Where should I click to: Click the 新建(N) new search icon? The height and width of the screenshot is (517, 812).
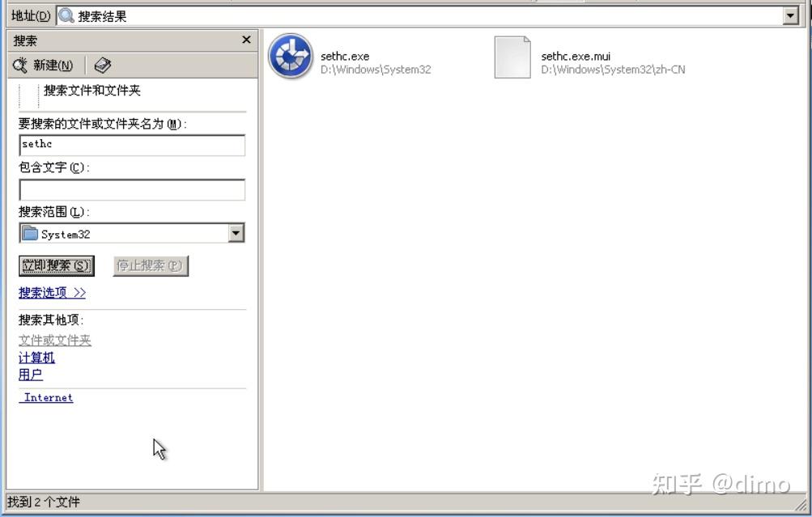pos(20,66)
